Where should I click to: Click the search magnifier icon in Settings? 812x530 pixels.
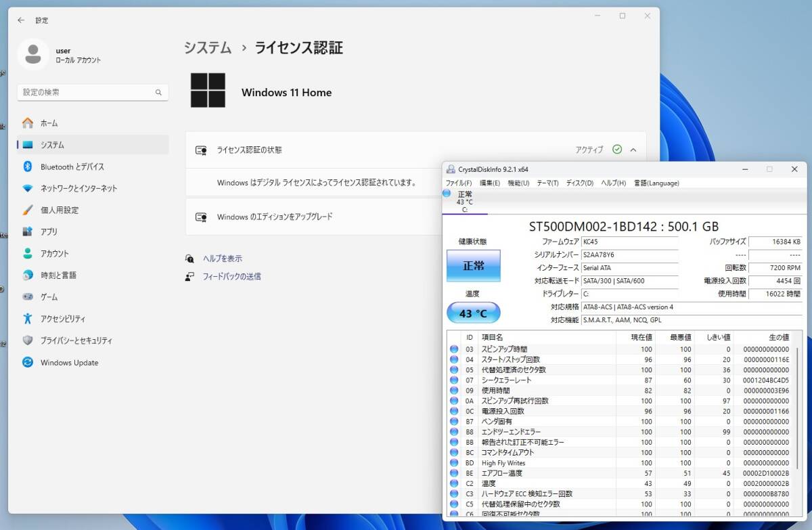(x=158, y=93)
